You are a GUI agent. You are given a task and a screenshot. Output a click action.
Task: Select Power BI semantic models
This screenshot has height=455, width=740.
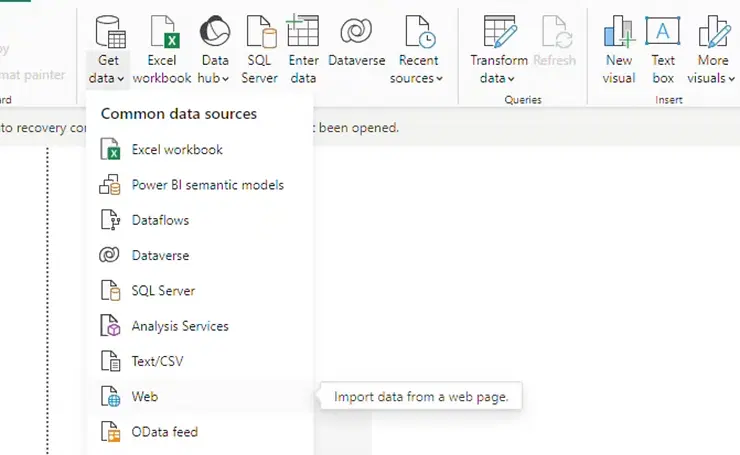[x=207, y=185]
